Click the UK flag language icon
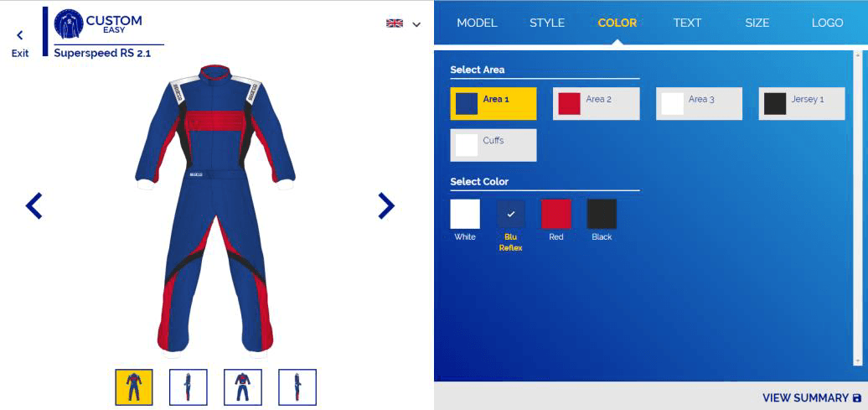This screenshot has height=410, width=868. point(395,23)
